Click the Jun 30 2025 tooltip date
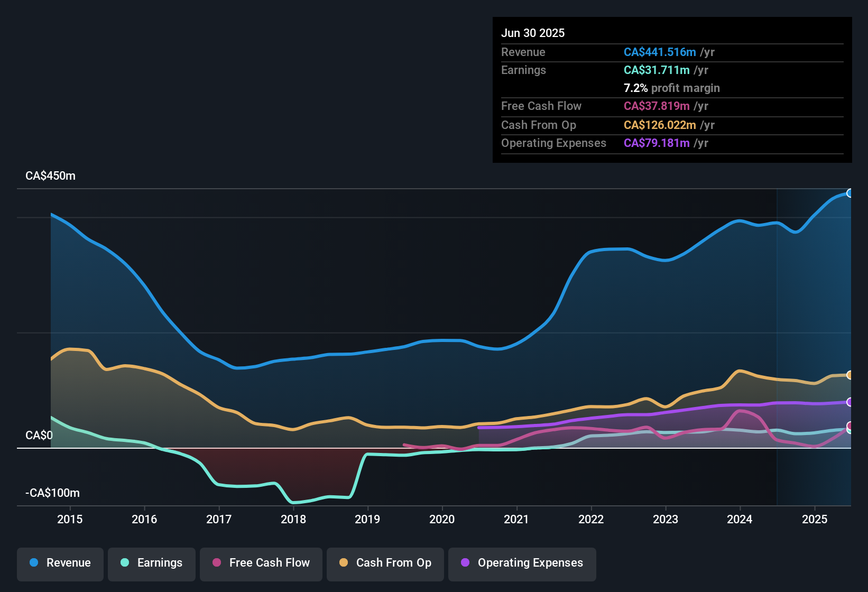This screenshot has height=592, width=868. point(533,33)
